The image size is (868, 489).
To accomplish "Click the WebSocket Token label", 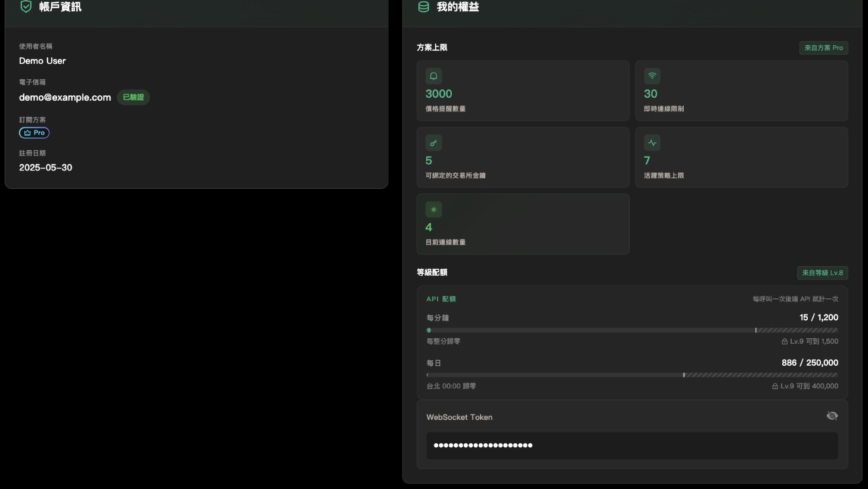I will tap(460, 418).
